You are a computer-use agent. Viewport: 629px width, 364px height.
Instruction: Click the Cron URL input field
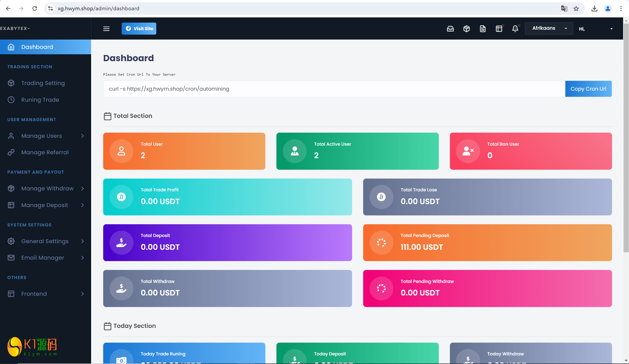(334, 89)
